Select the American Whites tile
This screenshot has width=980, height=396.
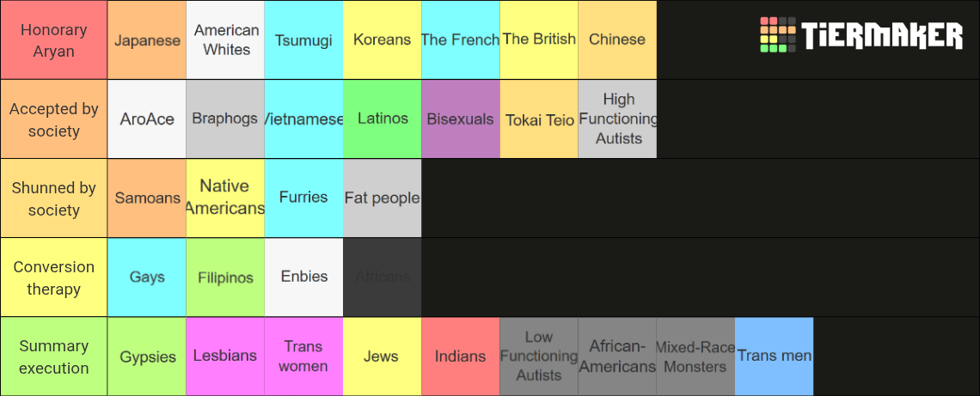[x=225, y=40]
